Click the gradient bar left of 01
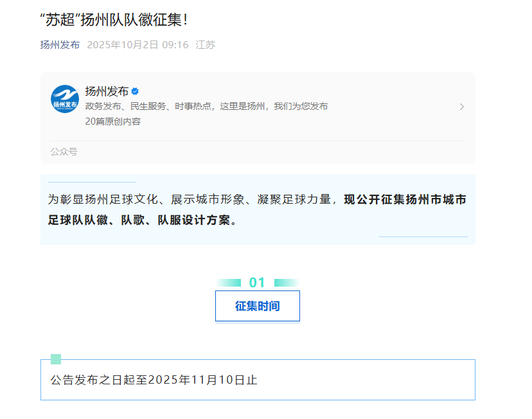 click(x=229, y=283)
